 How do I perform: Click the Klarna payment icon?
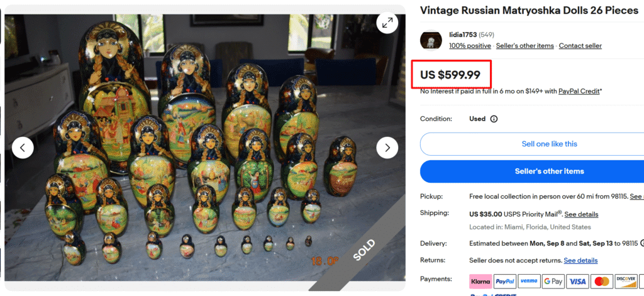click(480, 282)
